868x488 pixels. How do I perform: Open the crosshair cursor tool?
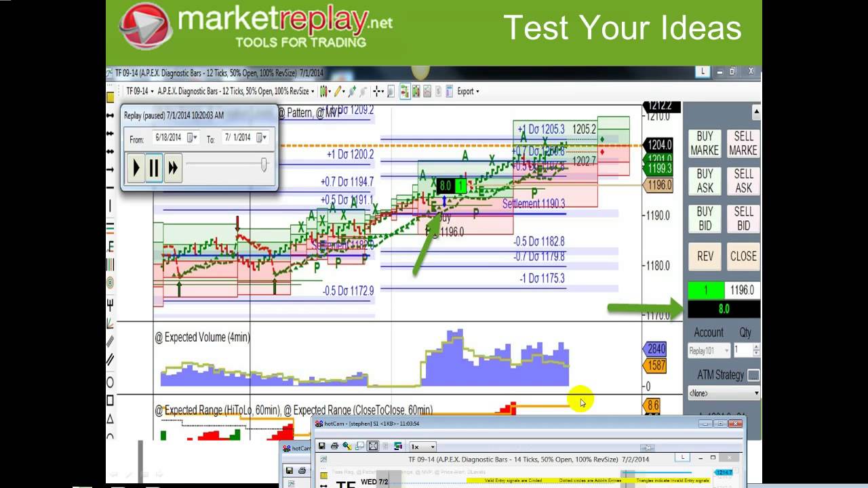coord(376,91)
